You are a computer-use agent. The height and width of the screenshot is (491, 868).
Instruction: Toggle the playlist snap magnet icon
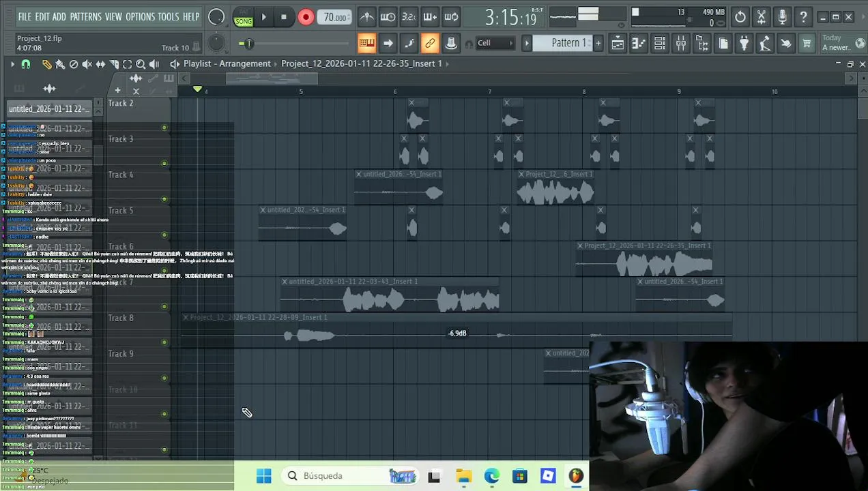tap(26, 64)
